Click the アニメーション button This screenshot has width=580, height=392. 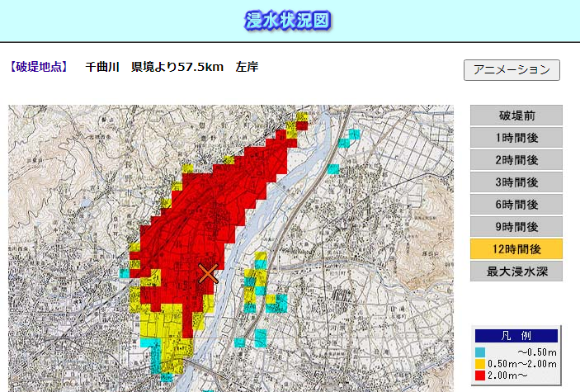(512, 70)
